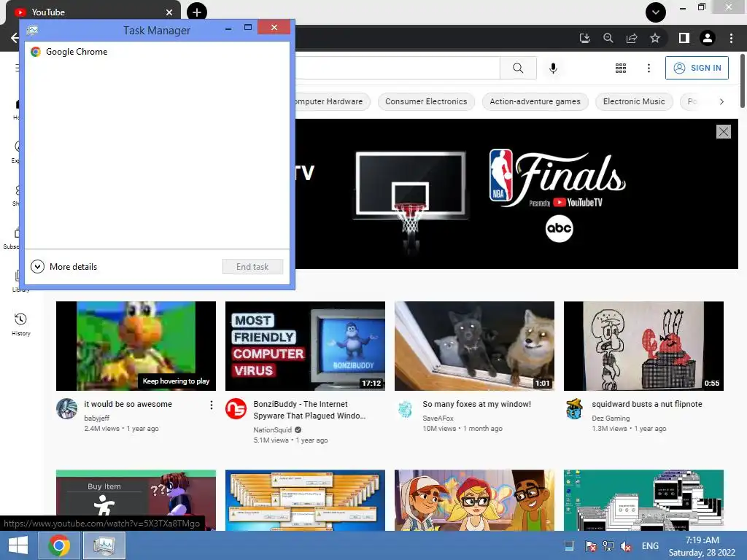Open the NBA Finals YouTube TV banner
This screenshot has height=560, width=747.
[x=516, y=194]
